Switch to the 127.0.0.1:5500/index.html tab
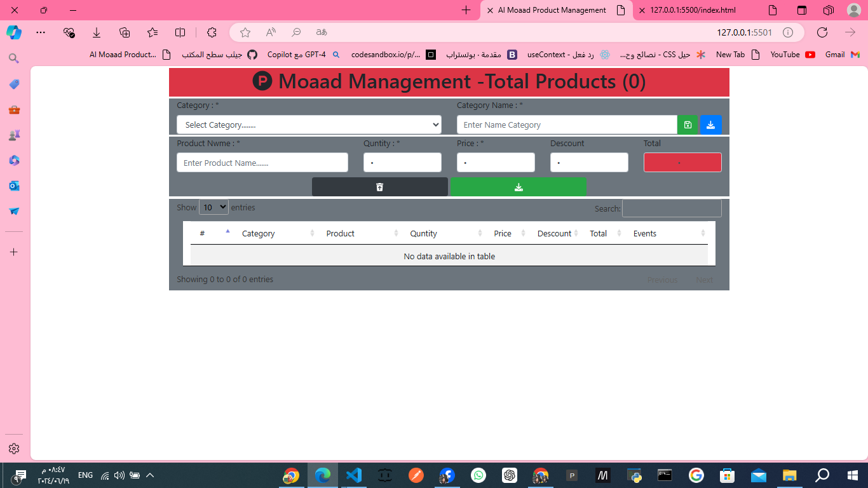This screenshot has width=868, height=488. [x=692, y=10]
